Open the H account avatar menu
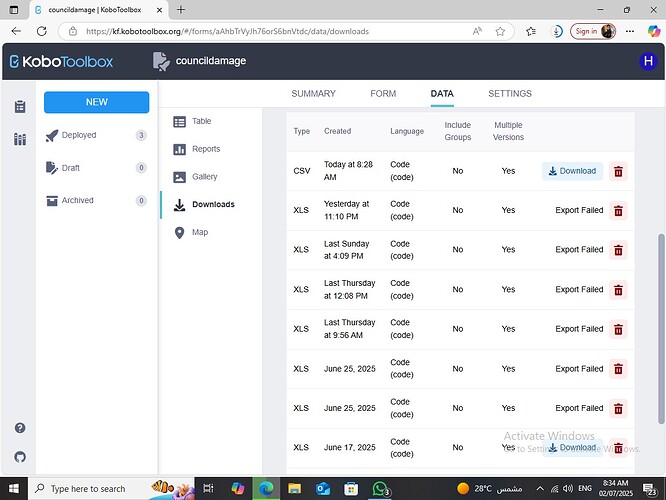This screenshot has height=500, width=666. click(x=648, y=61)
